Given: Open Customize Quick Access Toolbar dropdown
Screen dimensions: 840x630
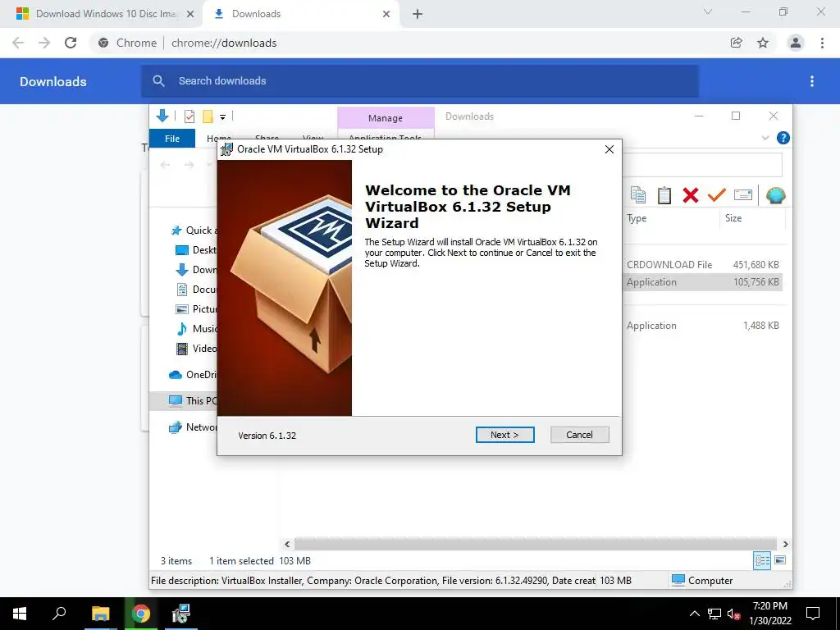Looking at the screenshot, I should (222, 116).
